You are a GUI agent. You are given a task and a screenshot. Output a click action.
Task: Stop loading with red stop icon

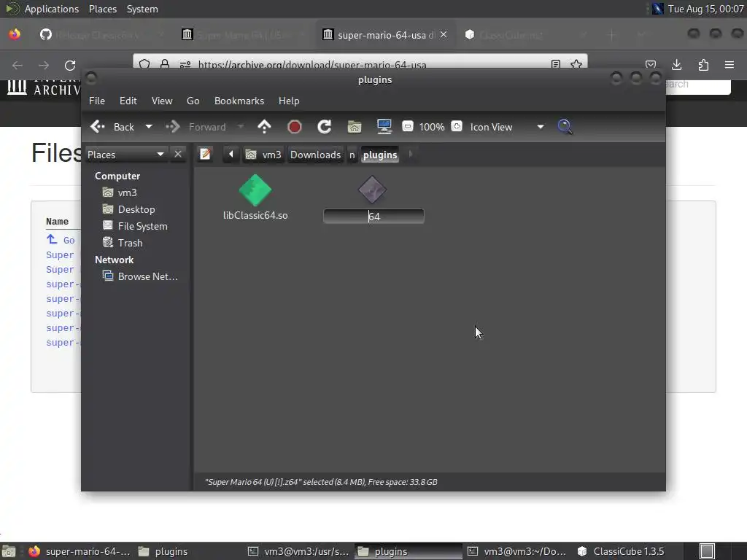pos(295,127)
